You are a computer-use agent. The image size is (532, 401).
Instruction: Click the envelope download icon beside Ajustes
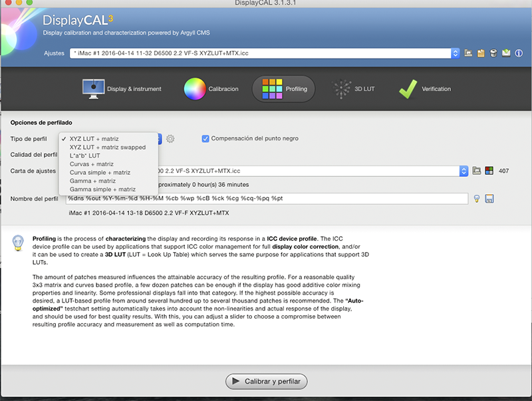coord(506,53)
